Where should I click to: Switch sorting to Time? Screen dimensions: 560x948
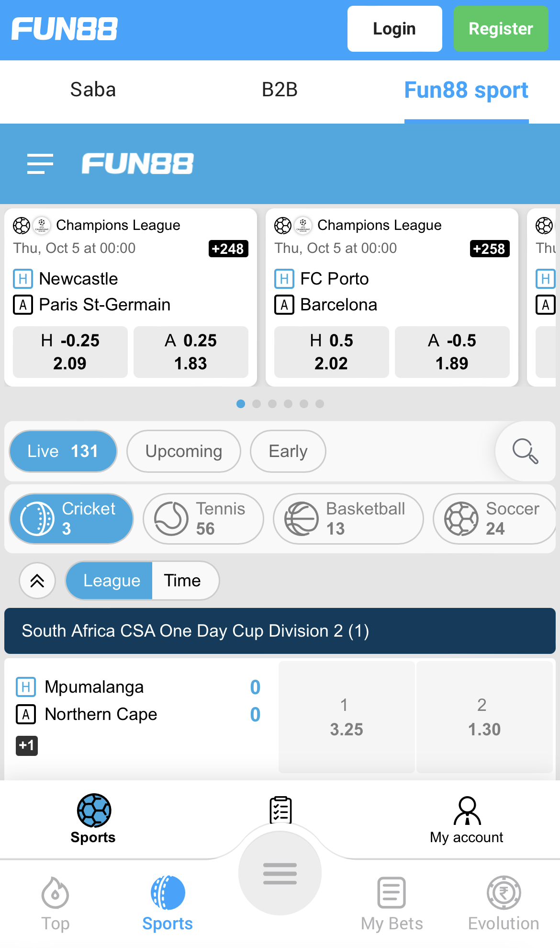coord(182,581)
